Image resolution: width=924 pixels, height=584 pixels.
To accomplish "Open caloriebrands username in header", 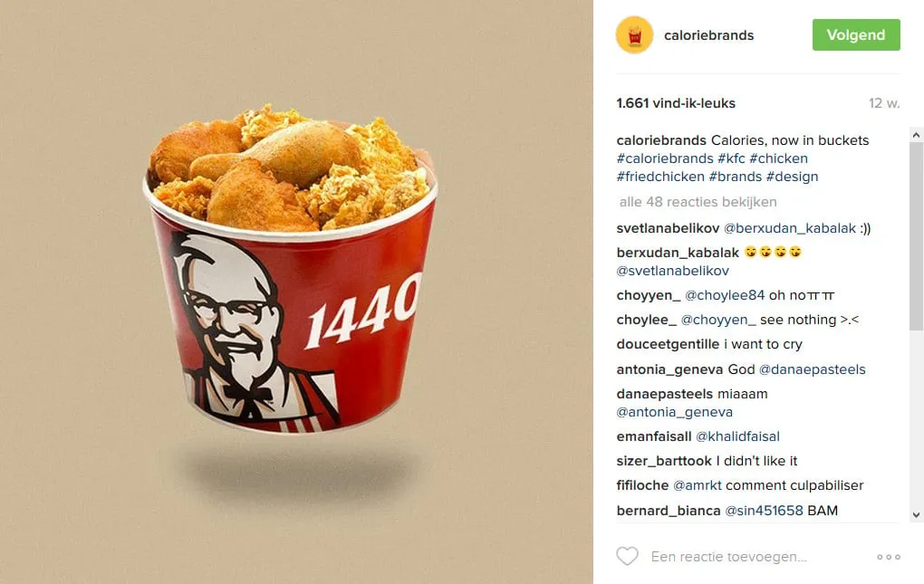I will click(709, 35).
